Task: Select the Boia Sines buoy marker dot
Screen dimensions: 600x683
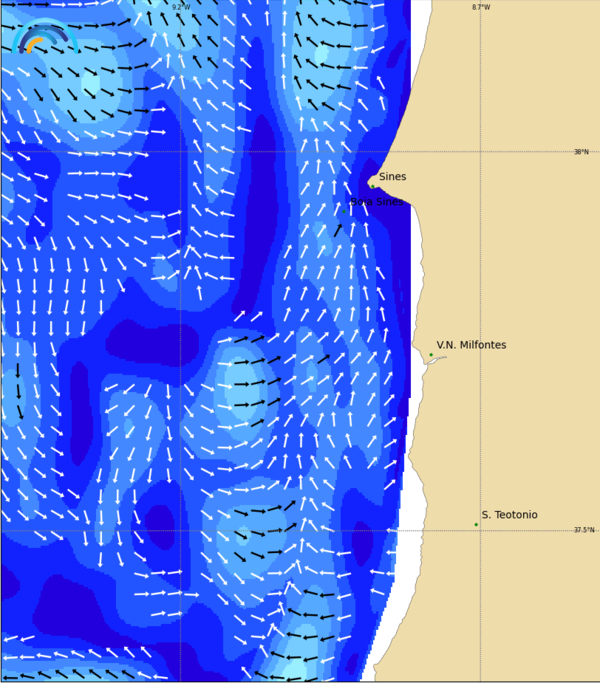Action: click(x=344, y=211)
